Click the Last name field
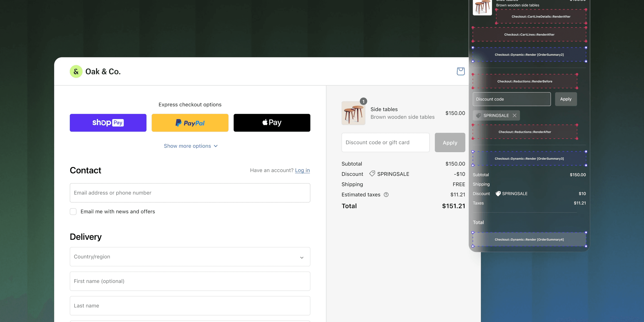 [190, 306]
